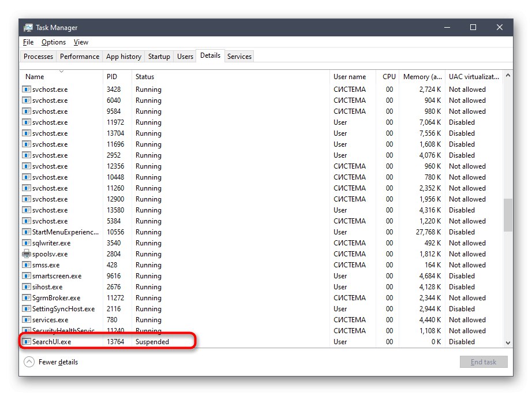532x395 pixels.
Task: Switch to the Services tab
Action: [x=239, y=57]
